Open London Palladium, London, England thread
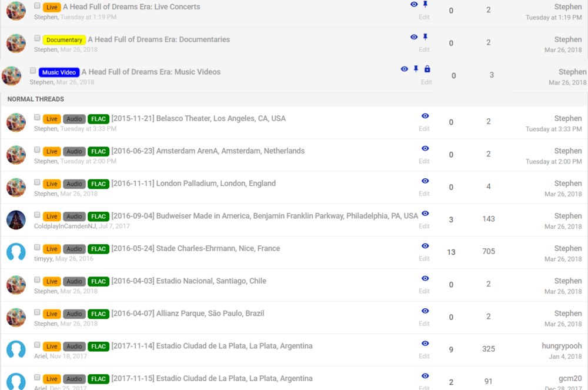588x390 pixels. coord(193,184)
